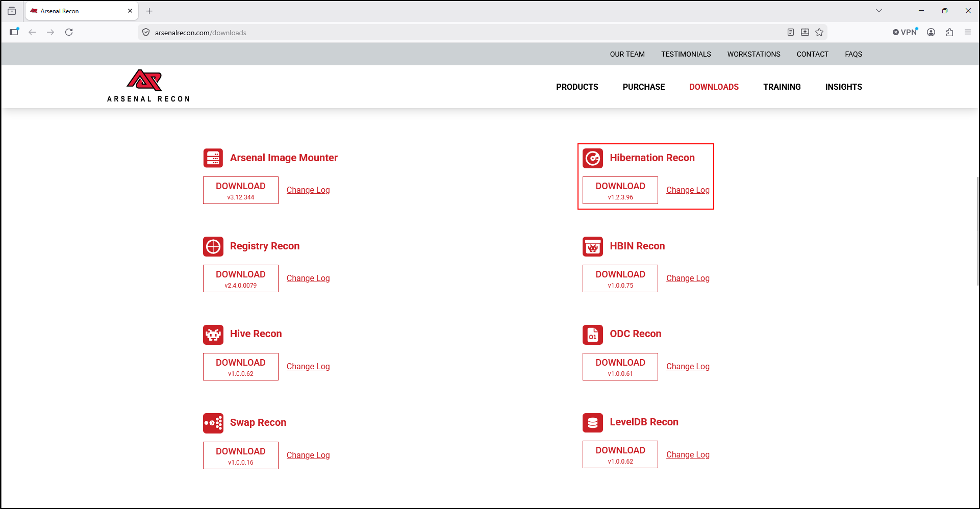Image resolution: width=980 pixels, height=509 pixels.
Task: Open the TESTIMONIALS link
Action: 686,54
